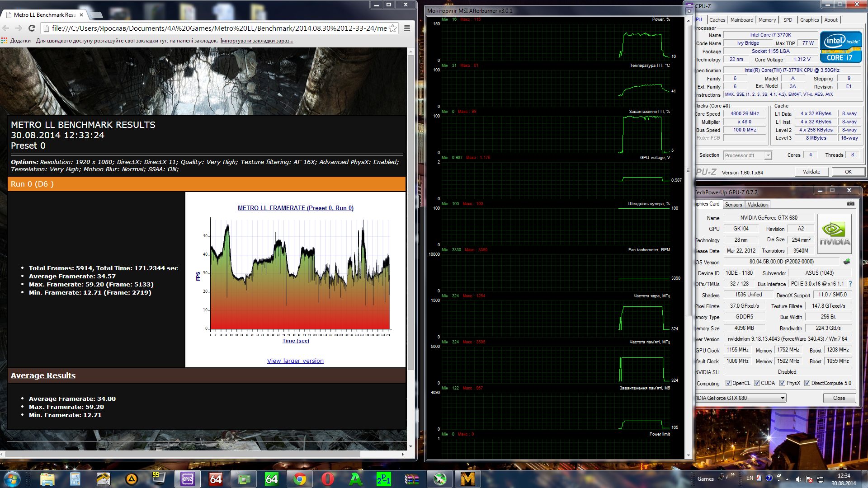
Task: Open the Opera browser taskbar icon
Action: click(x=328, y=479)
